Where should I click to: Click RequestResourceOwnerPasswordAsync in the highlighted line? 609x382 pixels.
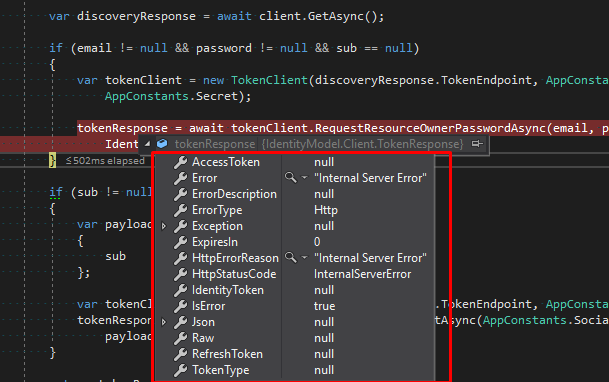pos(430,128)
